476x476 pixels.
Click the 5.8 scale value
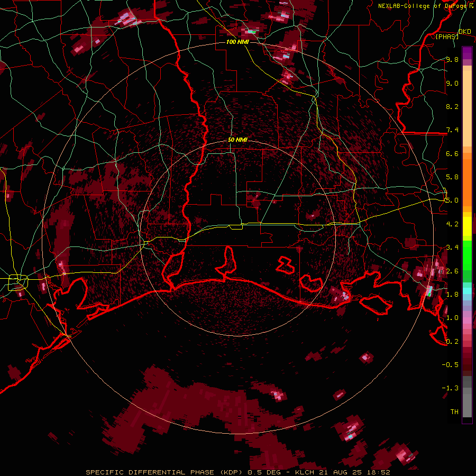(x=452, y=177)
